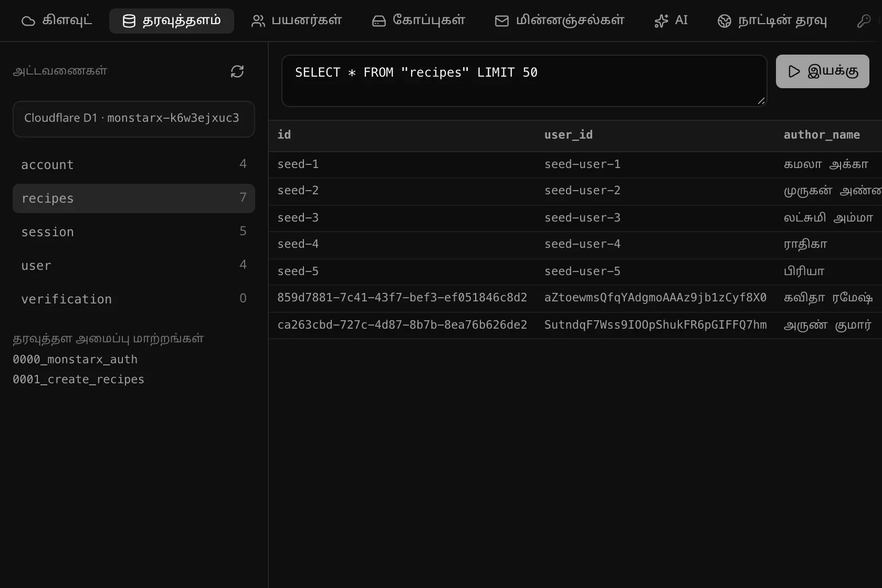Click user_id cell aZtoewmsQfqYAdgmoAAAz9jb1zCyf8X0
Image resolution: width=882 pixels, height=588 pixels.
(655, 298)
